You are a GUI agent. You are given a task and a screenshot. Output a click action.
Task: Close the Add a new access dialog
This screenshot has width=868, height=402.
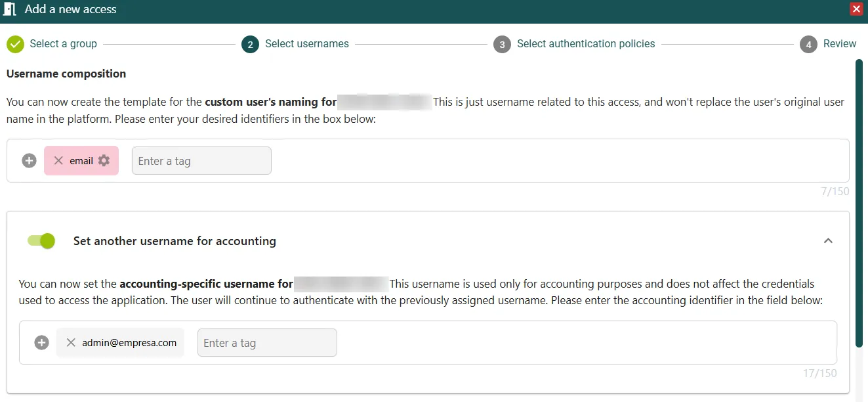pos(856,9)
